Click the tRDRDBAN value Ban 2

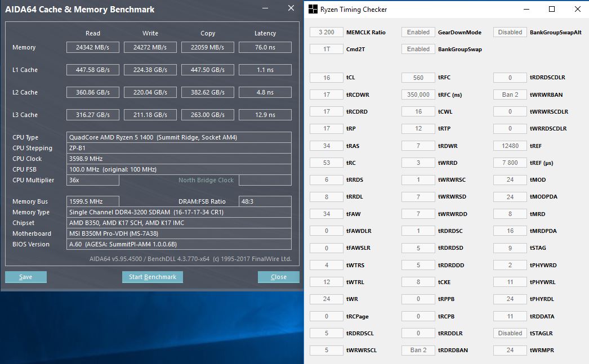click(418, 350)
